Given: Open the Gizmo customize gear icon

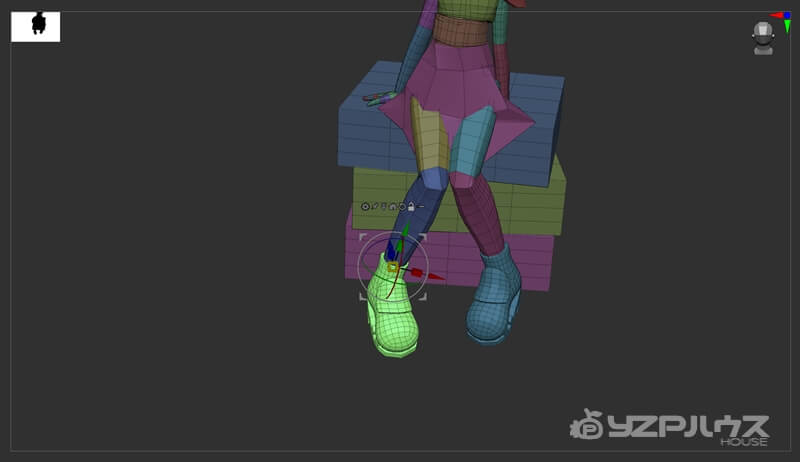Looking at the screenshot, I should tap(365, 207).
